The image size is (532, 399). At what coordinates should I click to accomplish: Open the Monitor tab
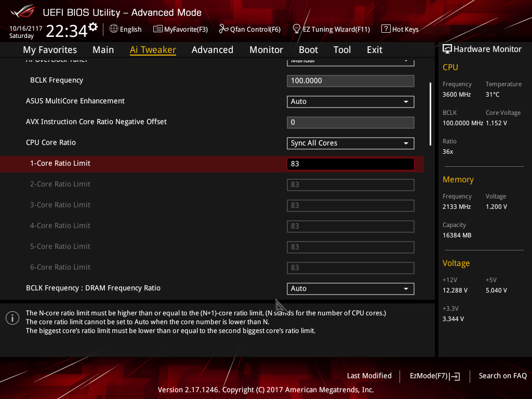[266, 50]
